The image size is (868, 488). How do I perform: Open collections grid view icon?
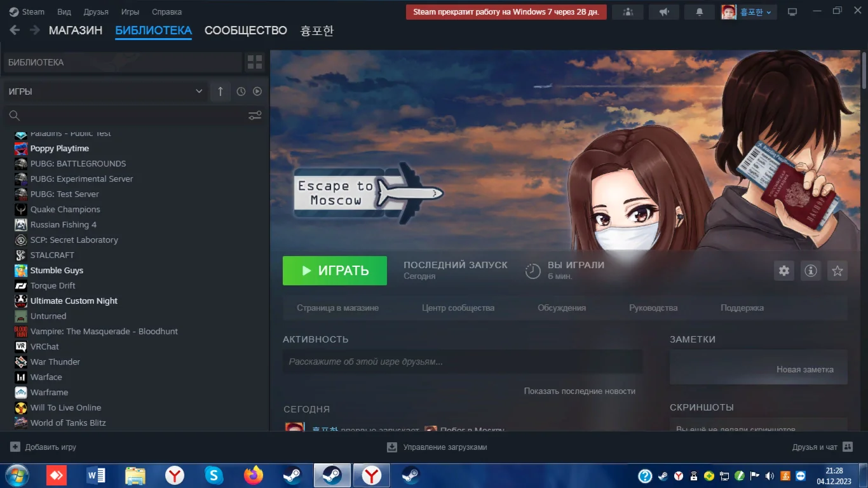pos(255,62)
